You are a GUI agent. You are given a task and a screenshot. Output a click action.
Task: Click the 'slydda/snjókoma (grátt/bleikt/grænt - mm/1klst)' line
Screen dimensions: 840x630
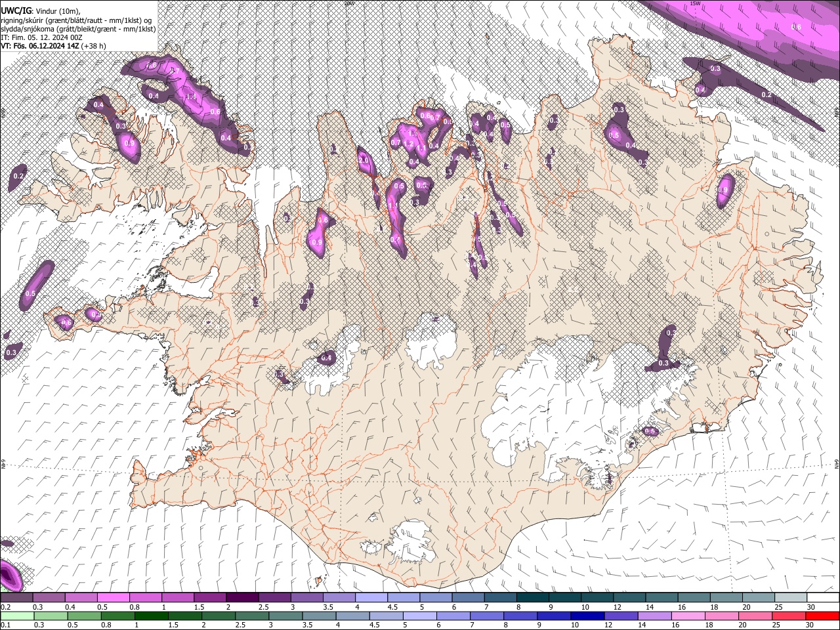click(78, 29)
